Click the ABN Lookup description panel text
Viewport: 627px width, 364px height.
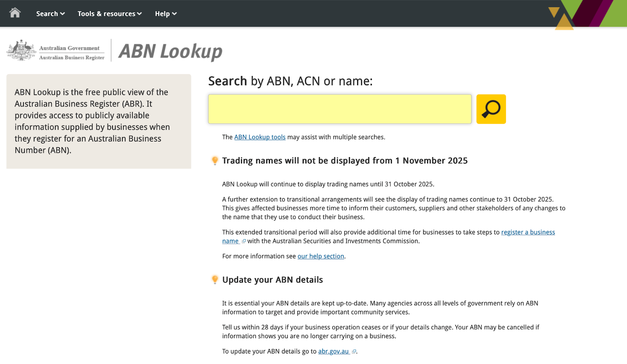tap(92, 121)
